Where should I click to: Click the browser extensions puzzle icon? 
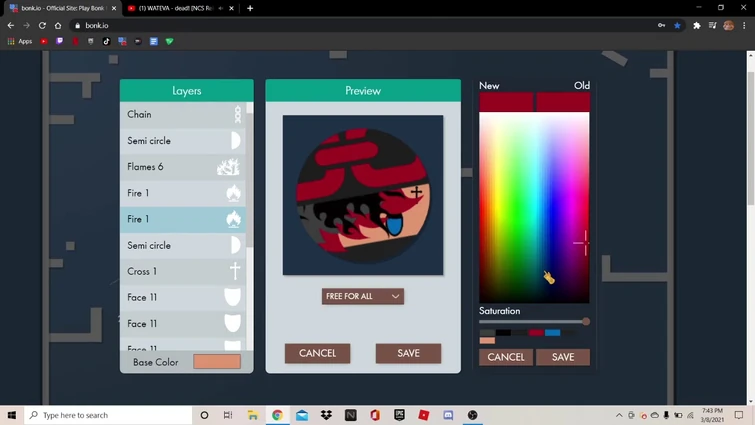coord(696,26)
